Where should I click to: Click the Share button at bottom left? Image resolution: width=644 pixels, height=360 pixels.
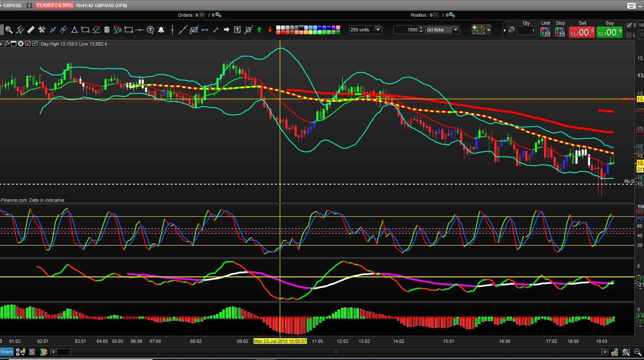pos(7,352)
